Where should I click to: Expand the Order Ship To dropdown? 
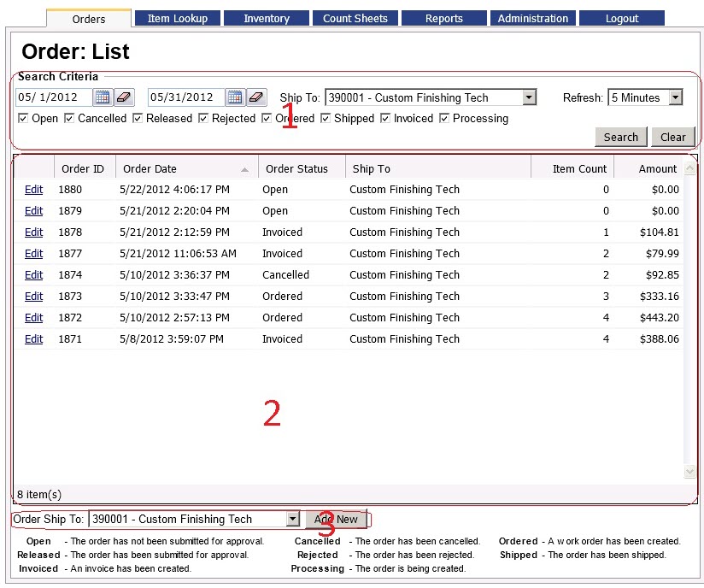point(292,519)
